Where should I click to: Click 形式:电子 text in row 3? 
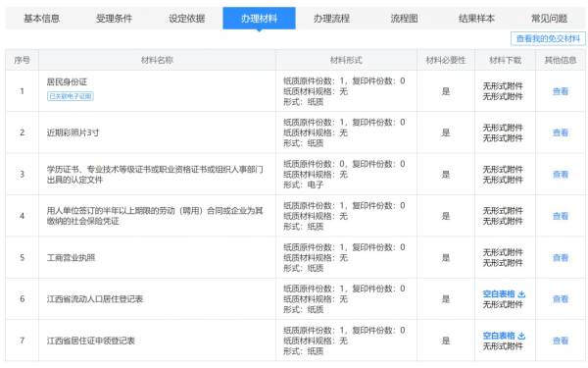click(304, 184)
